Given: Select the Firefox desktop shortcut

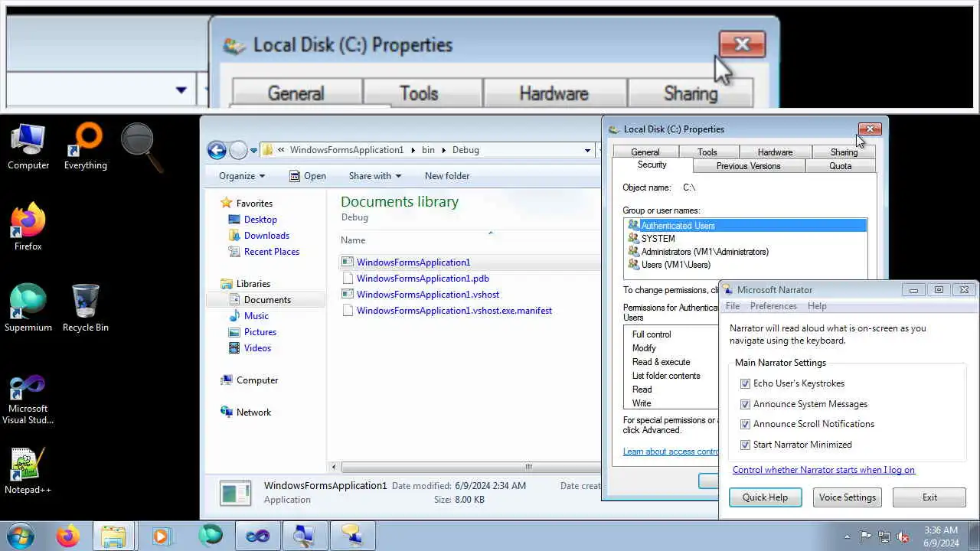Looking at the screenshot, I should 28,227.
